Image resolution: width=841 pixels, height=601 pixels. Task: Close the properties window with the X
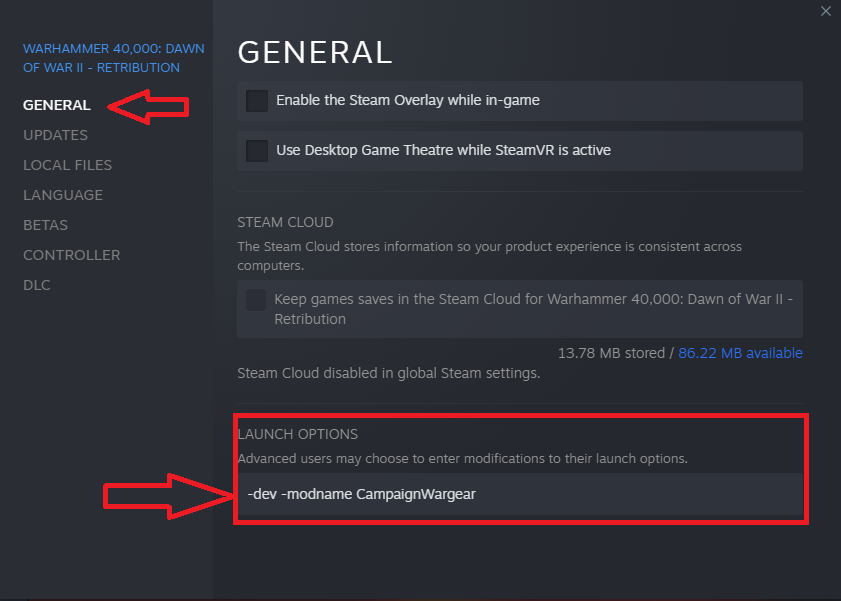[x=825, y=11]
